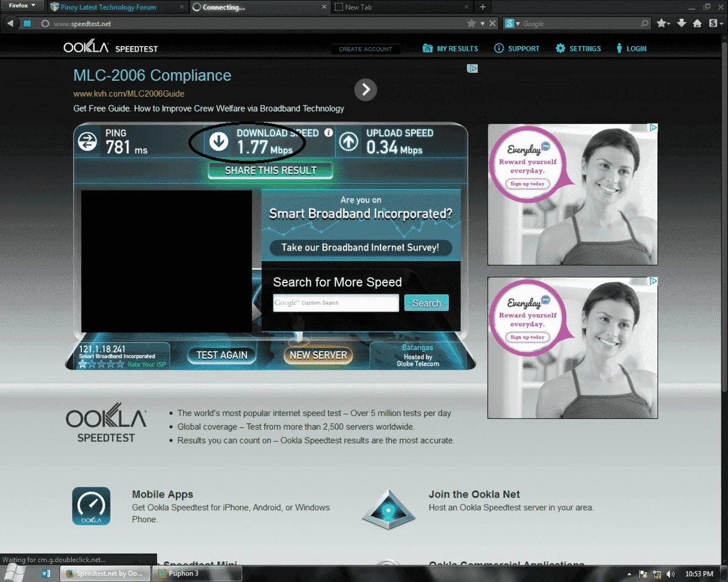Stop page loading with the X button
Image resolution: width=728 pixels, height=582 pixels.
tap(493, 24)
